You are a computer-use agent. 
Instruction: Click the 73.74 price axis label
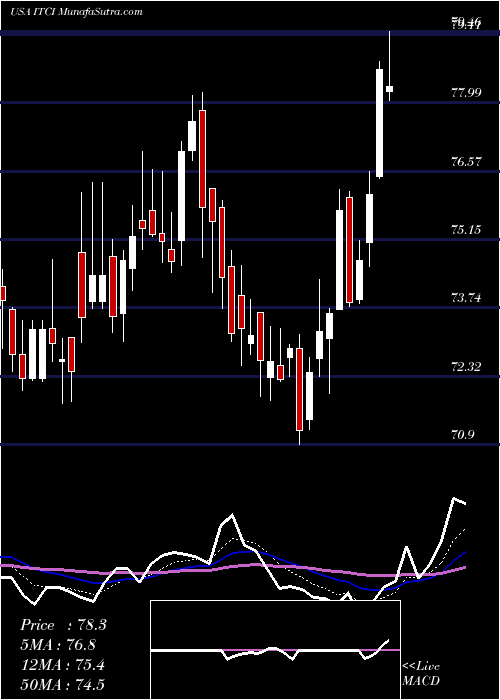[x=467, y=298]
